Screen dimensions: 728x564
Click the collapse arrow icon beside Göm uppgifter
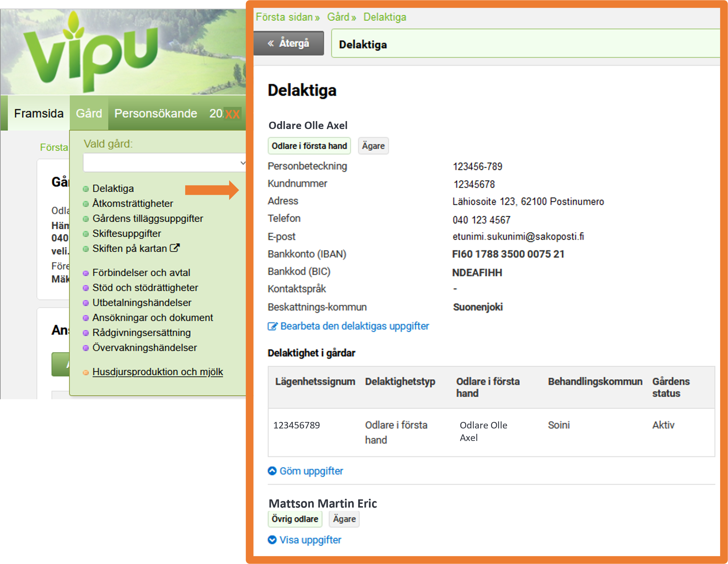pyautogui.click(x=272, y=471)
